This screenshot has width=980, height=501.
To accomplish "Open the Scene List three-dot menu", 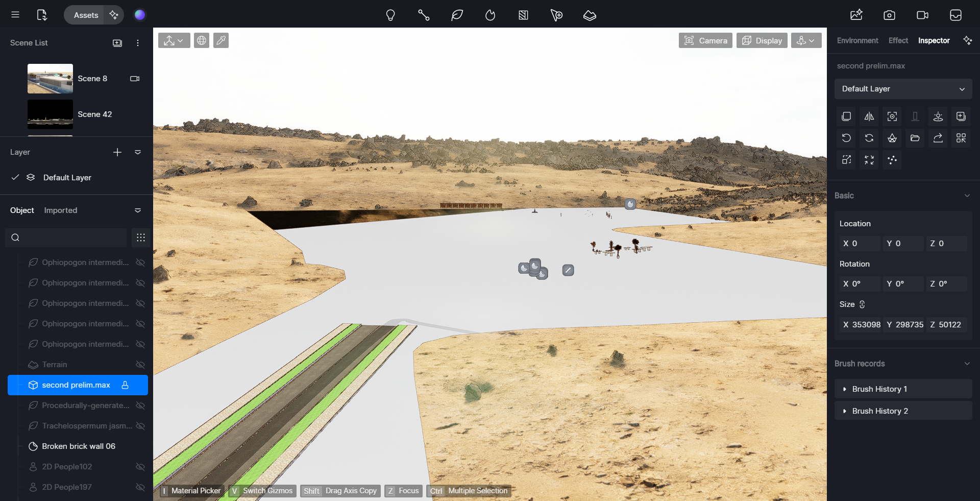I will click(138, 43).
